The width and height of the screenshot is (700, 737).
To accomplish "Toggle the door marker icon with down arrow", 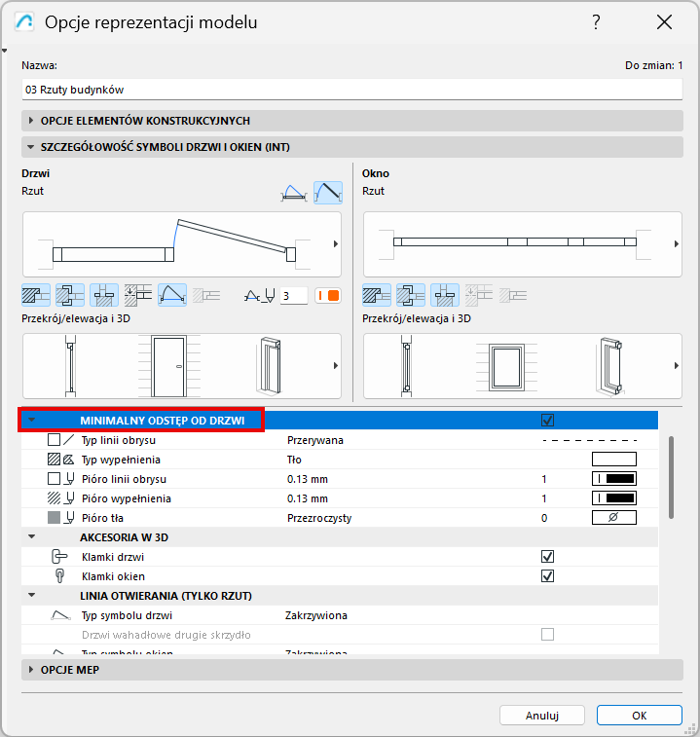I will coord(137,296).
